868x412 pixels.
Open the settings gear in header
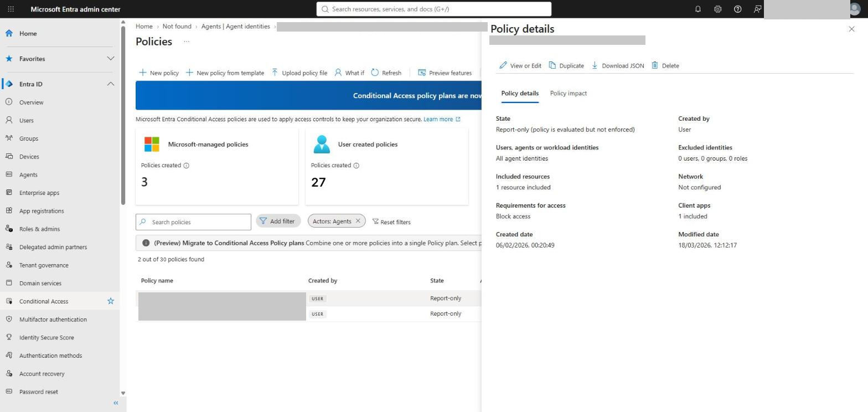tap(717, 9)
